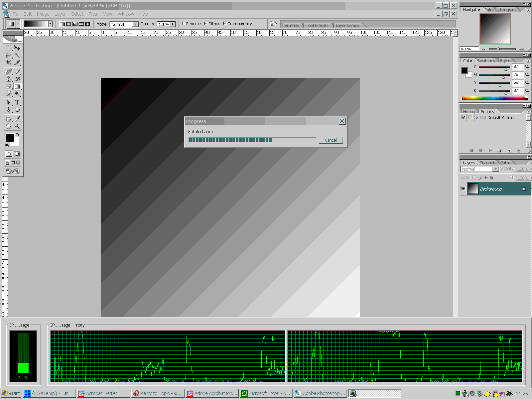This screenshot has height=399, width=532.
Task: Swap foreground and background colors
Action: tap(18, 134)
